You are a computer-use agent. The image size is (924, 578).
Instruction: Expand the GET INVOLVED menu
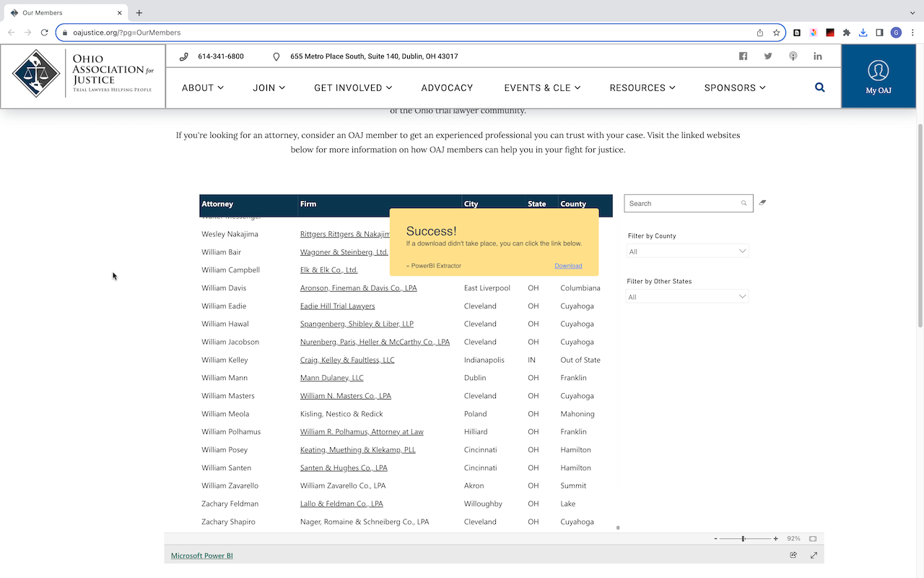353,87
